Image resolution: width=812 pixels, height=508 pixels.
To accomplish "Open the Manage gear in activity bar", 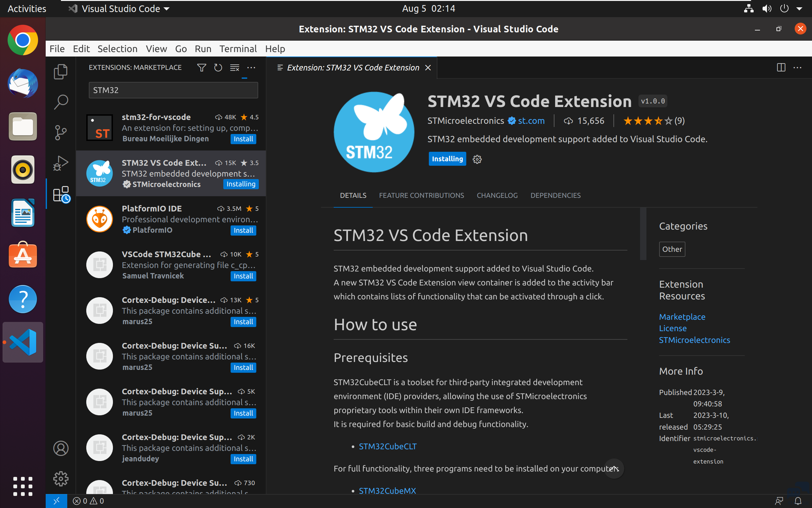I will coord(61,478).
